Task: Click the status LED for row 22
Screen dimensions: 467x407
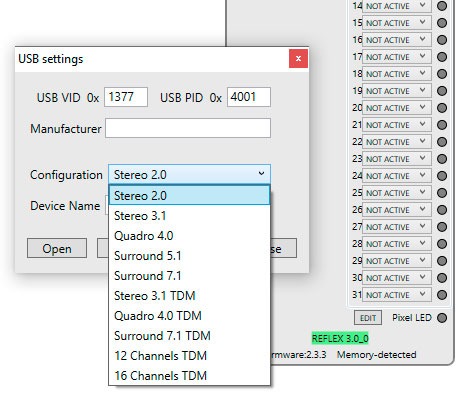Action: [442, 142]
